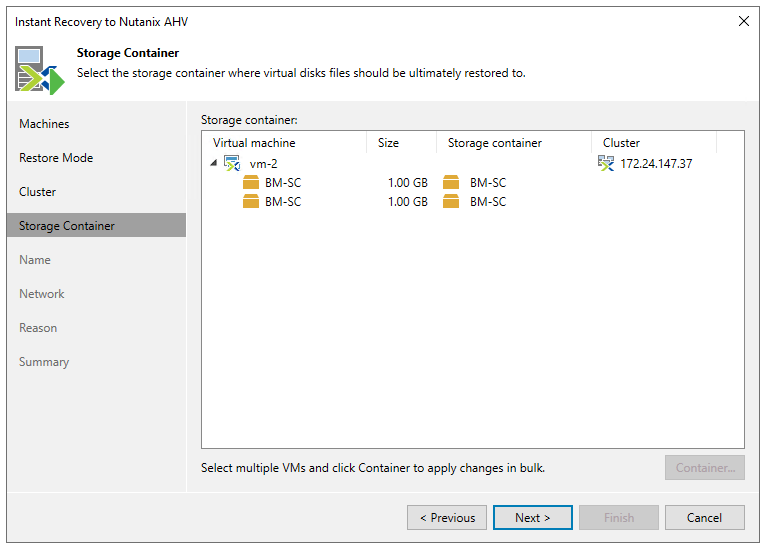Screen dimensions: 768x548
Task: Open the Name step
Action: (x=35, y=260)
